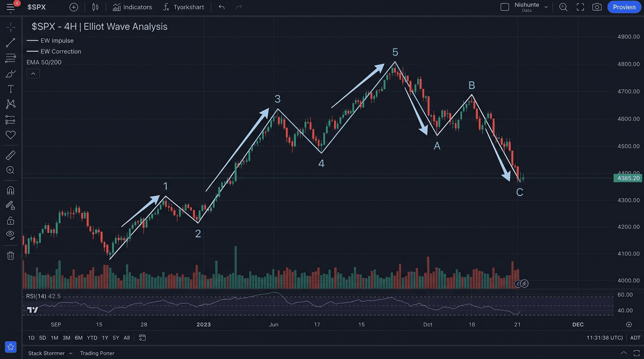The width and height of the screenshot is (644, 359).
Task: Collapse the EMA 50/200 legend chevron
Action: tap(33, 73)
